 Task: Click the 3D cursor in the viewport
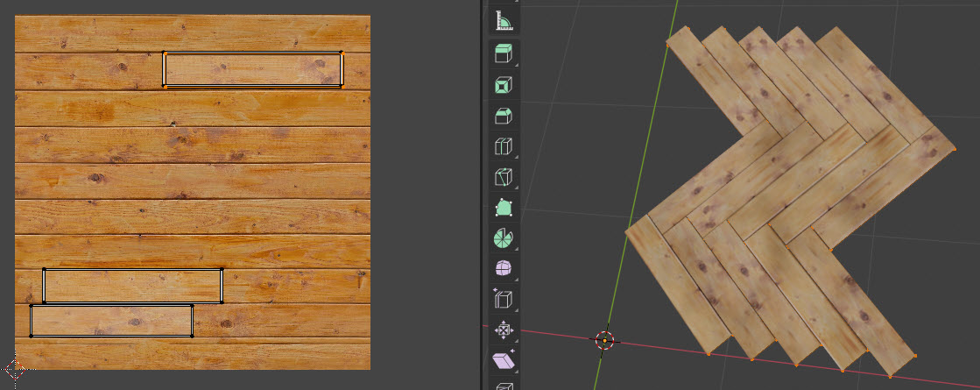point(604,340)
